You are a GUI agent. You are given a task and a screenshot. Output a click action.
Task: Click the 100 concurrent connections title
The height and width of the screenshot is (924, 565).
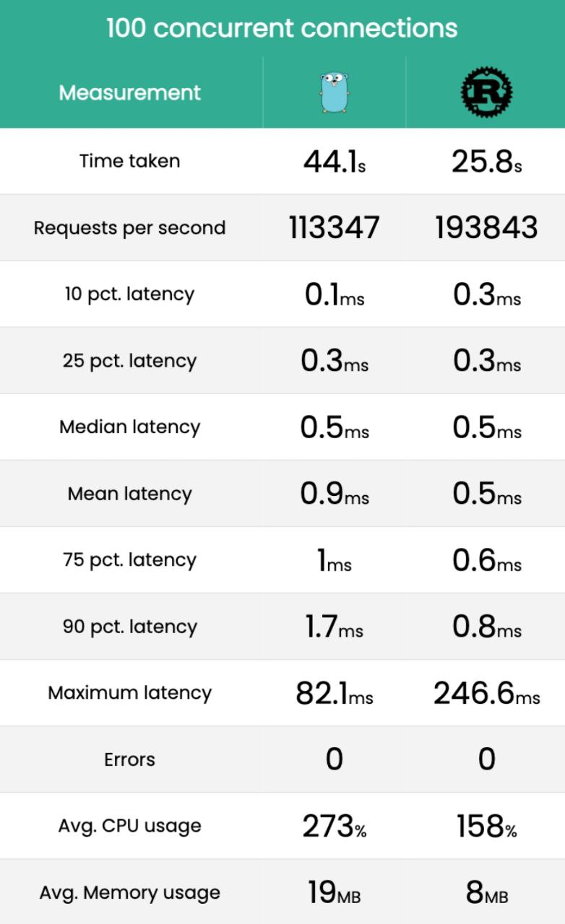point(282,28)
